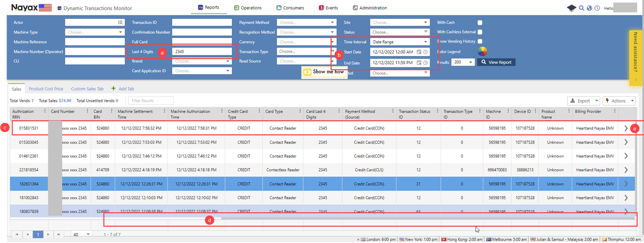Click the Export button
644x243 pixels.
tap(583, 101)
